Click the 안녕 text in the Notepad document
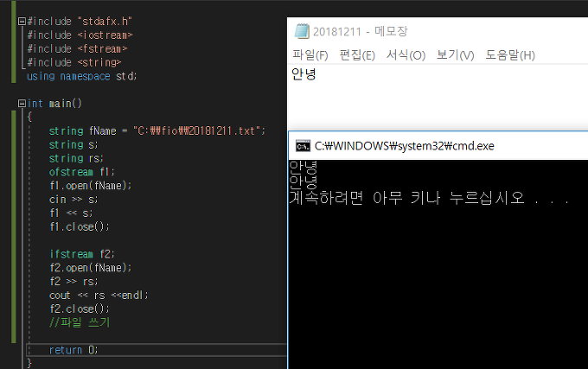The image size is (588, 369). coord(304,73)
